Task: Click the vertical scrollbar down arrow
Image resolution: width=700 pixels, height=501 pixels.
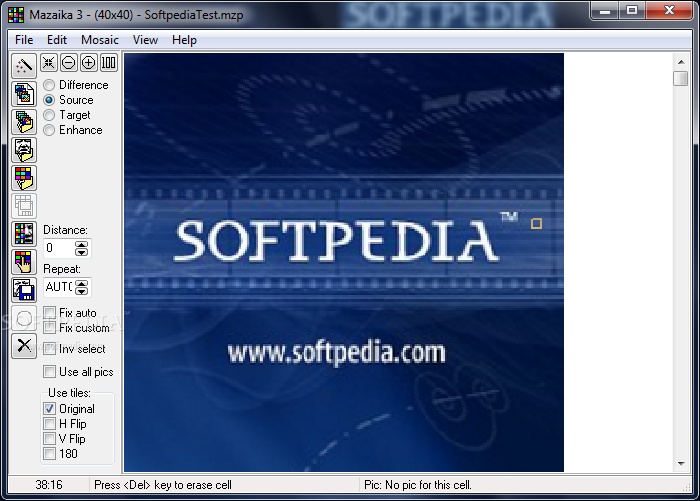Action: 681,464
